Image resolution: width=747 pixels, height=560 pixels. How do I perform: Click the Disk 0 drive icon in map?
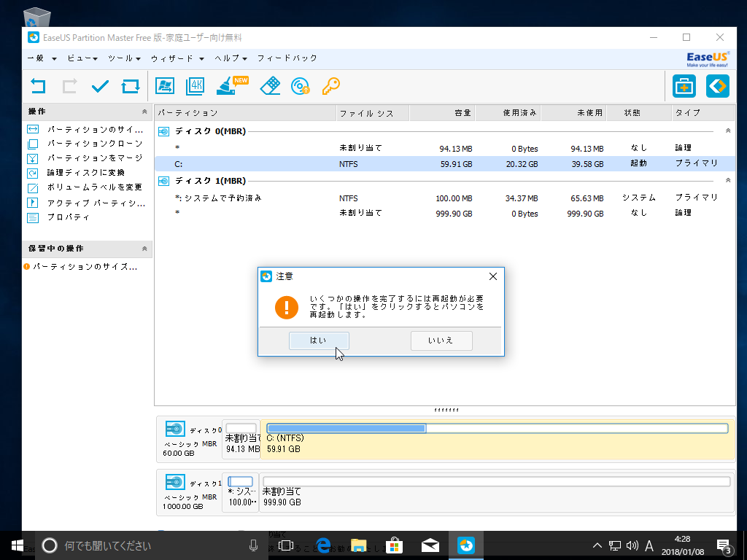(x=175, y=429)
